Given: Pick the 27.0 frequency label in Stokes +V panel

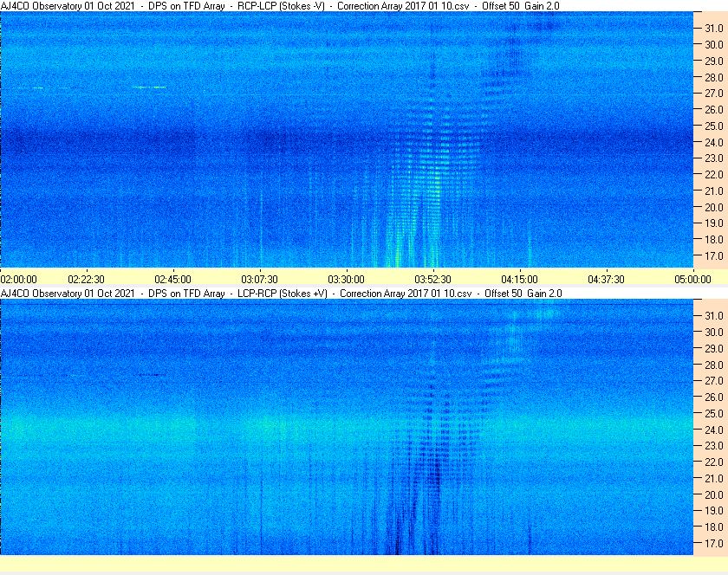Looking at the screenshot, I should tap(714, 380).
